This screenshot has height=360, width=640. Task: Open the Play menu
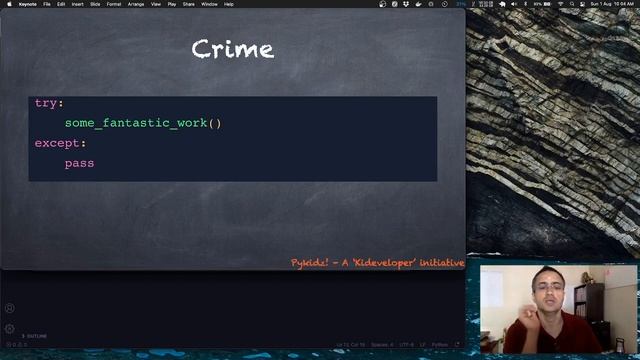(x=172, y=4)
